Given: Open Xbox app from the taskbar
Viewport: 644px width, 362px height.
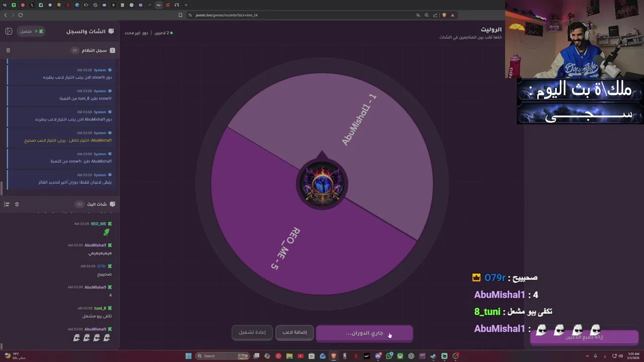Looking at the screenshot, I should pyautogui.click(x=400, y=356).
